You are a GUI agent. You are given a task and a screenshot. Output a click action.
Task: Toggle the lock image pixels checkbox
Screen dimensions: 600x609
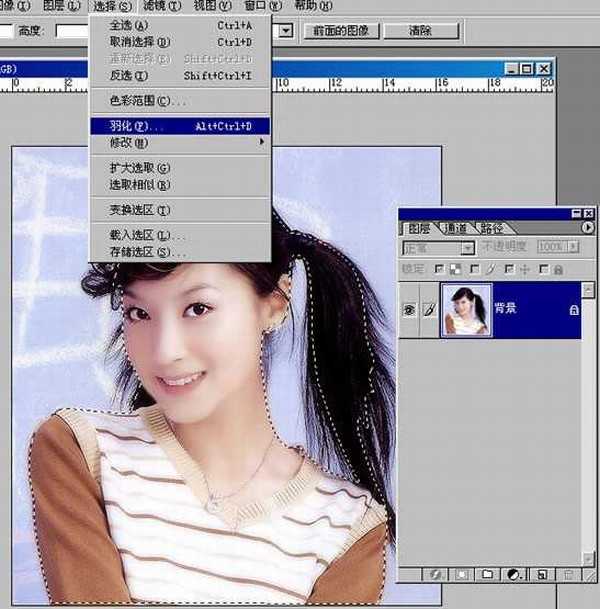(x=474, y=269)
